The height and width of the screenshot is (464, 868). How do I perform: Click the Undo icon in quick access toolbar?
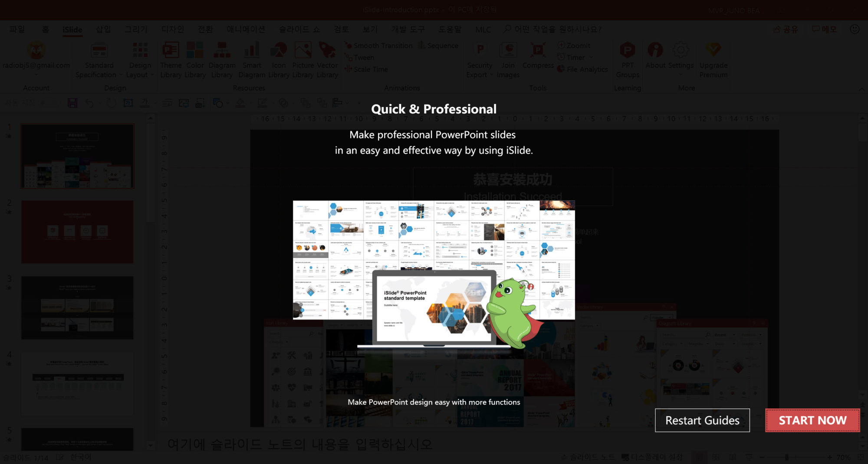tap(89, 103)
